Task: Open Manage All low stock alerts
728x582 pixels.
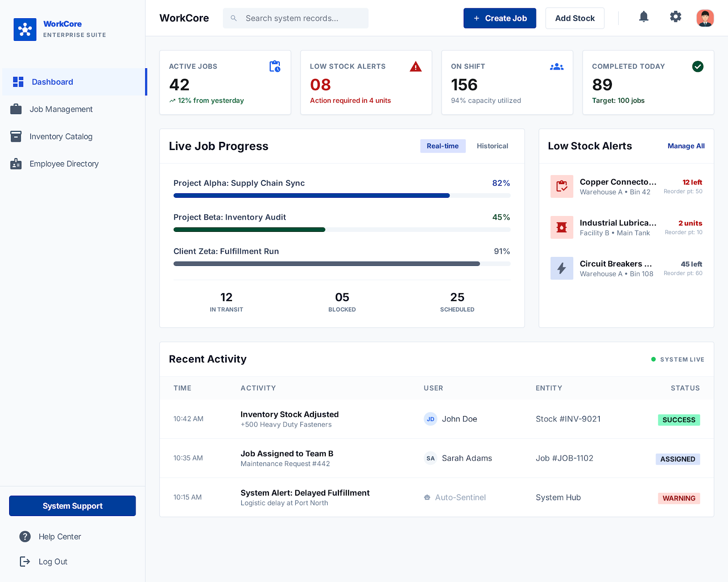Action: pos(686,146)
